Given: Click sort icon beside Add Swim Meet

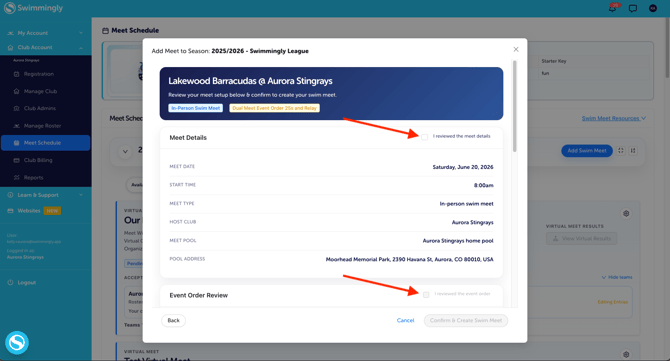Looking at the screenshot, I should pyautogui.click(x=633, y=150).
